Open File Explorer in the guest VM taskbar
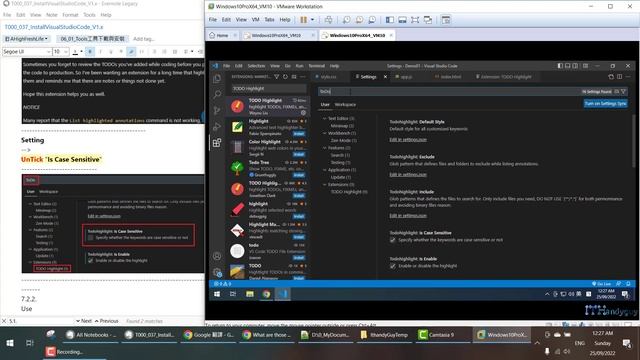The width and height of the screenshot is (640, 360). coord(249,294)
